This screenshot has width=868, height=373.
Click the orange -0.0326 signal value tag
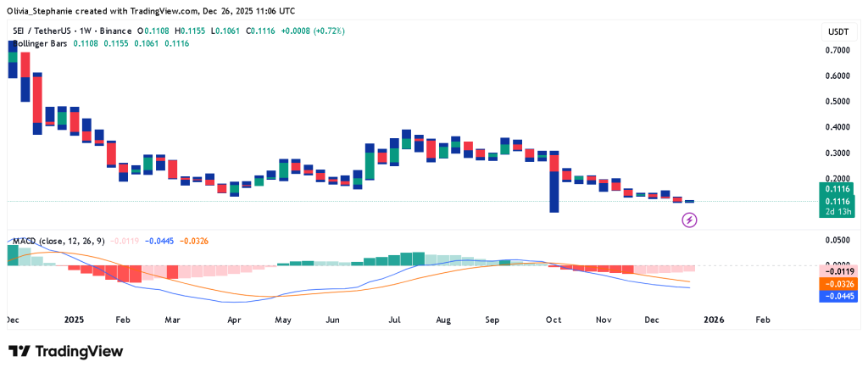[x=838, y=284]
